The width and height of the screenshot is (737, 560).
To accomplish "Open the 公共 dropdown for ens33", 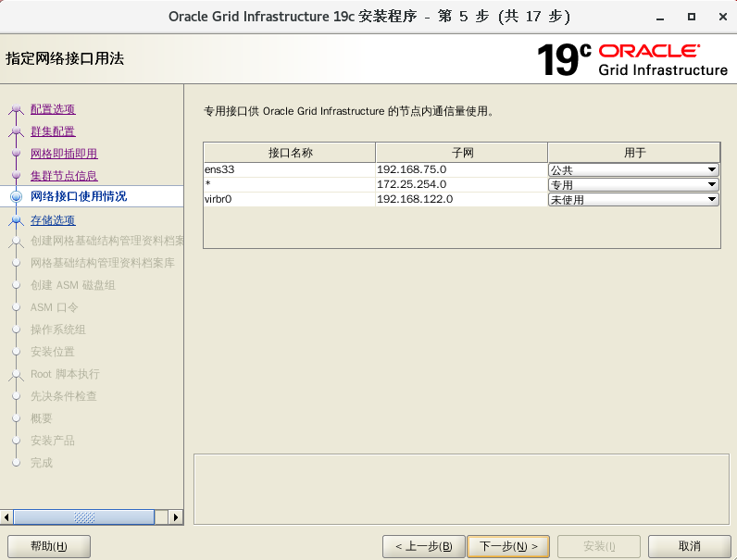I will (x=633, y=169).
